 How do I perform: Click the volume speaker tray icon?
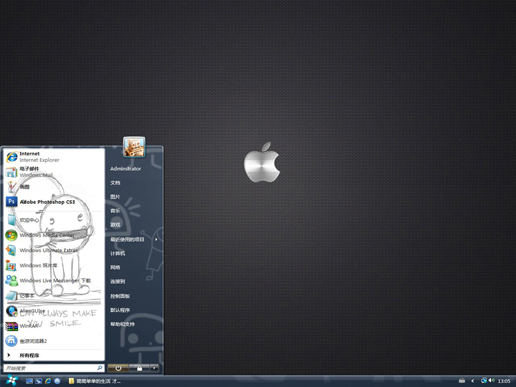click(491, 380)
